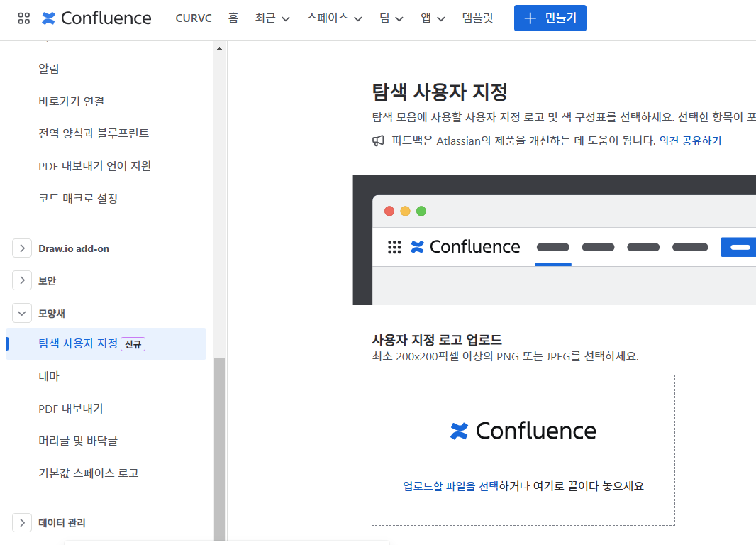The image size is (756, 545).
Task: Open 머리글 및 바닥글 in sidebar
Action: (x=78, y=441)
